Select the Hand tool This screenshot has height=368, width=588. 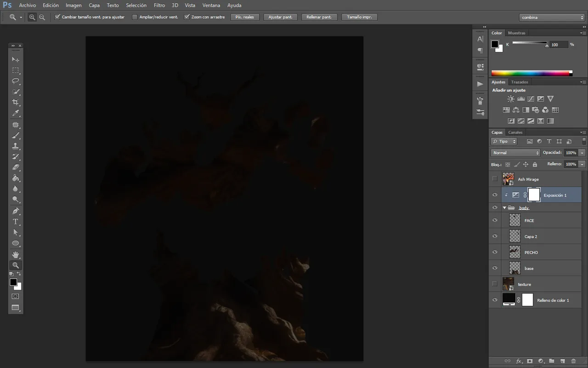[x=16, y=254]
